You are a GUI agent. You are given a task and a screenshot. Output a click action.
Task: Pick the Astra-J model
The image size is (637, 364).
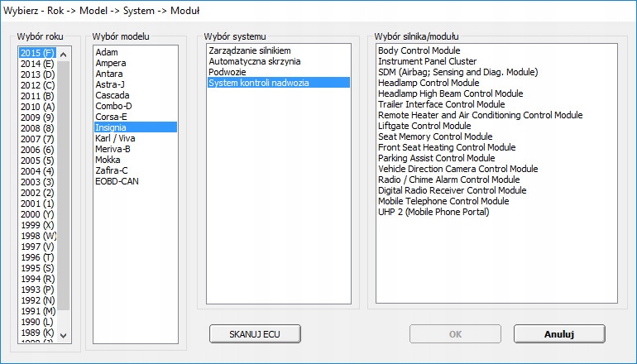pos(111,84)
